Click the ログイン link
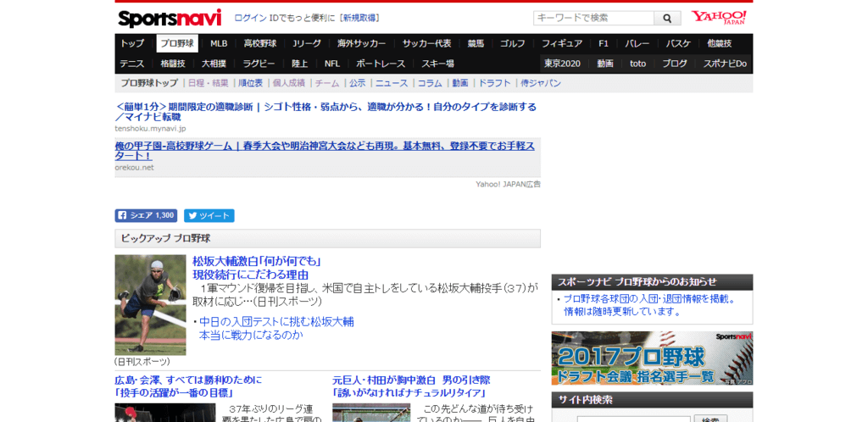 (x=250, y=18)
